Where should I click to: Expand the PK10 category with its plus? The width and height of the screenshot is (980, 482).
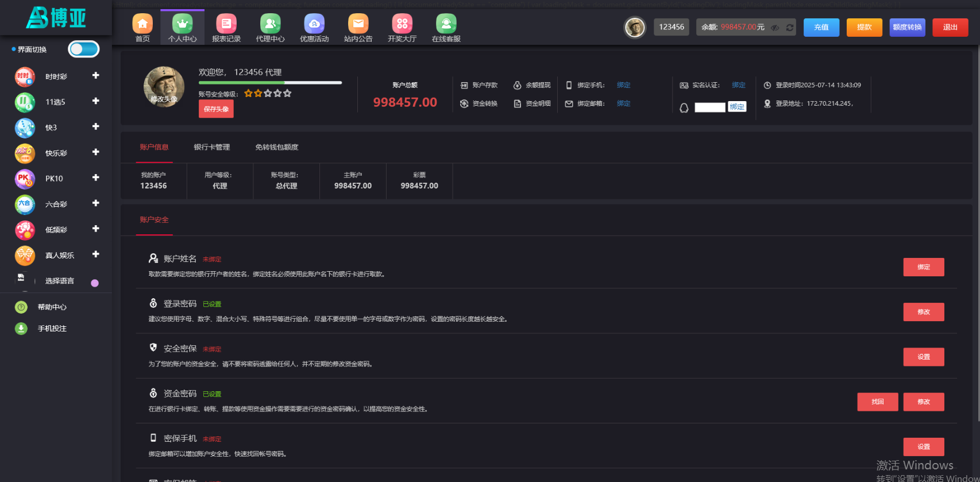click(96, 178)
